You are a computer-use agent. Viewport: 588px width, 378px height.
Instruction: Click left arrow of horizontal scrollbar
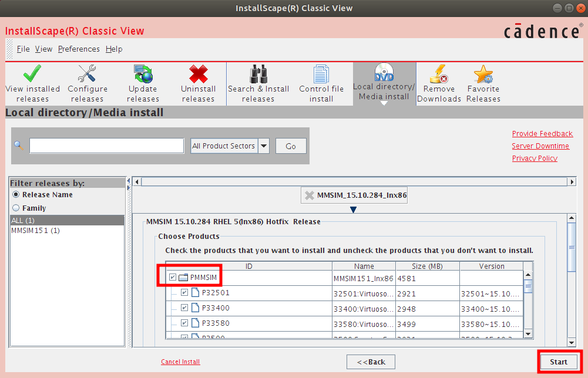click(137, 182)
